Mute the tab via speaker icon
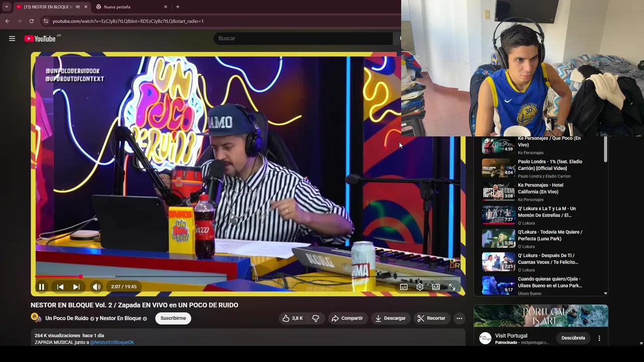Viewport: 644px width, 362px height. (77, 7)
